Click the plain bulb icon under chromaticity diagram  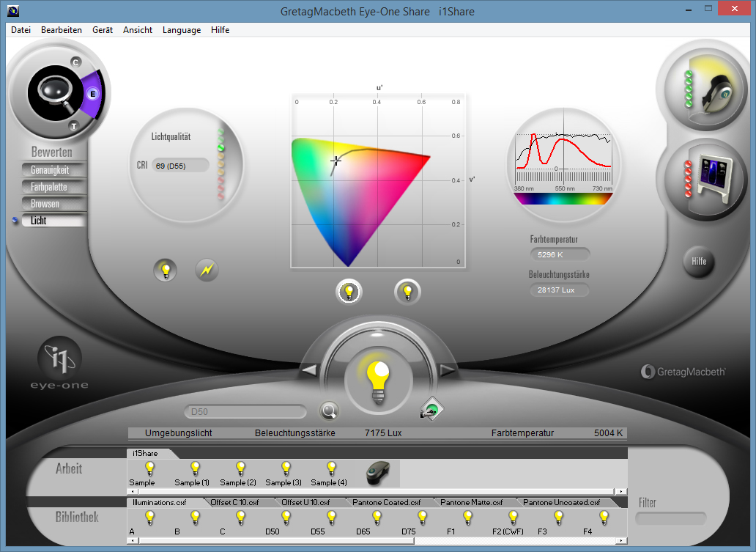[407, 292]
